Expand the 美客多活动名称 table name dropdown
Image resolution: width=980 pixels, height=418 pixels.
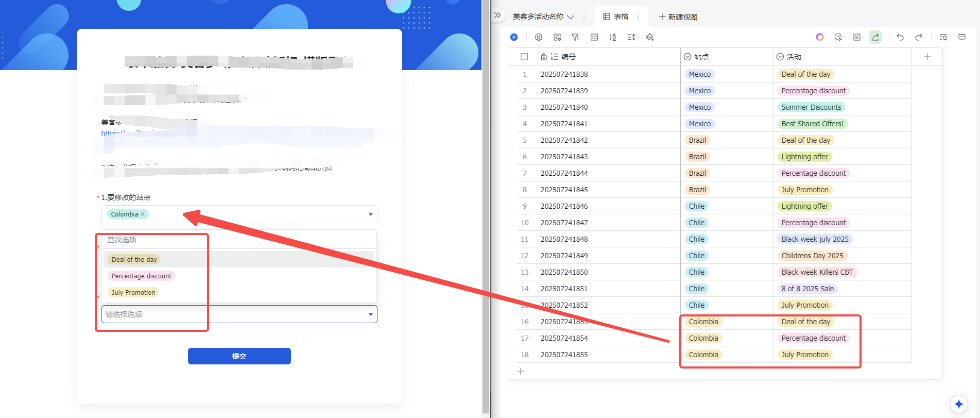pyautogui.click(x=570, y=17)
